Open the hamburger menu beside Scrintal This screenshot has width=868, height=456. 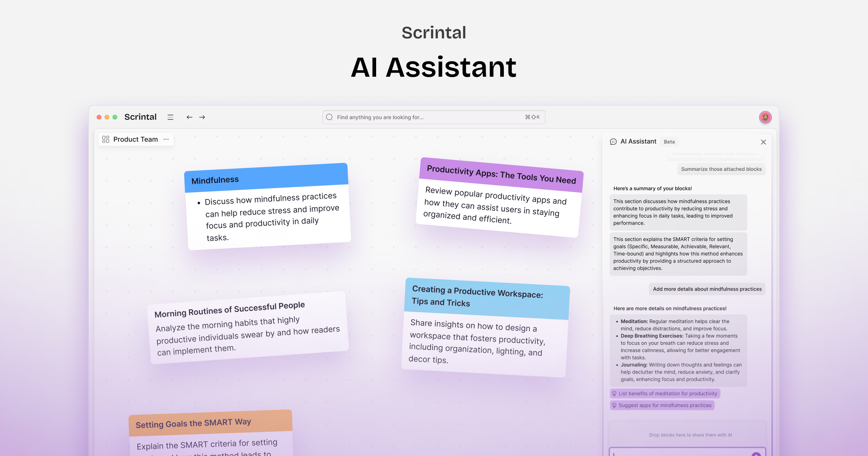[x=170, y=117]
